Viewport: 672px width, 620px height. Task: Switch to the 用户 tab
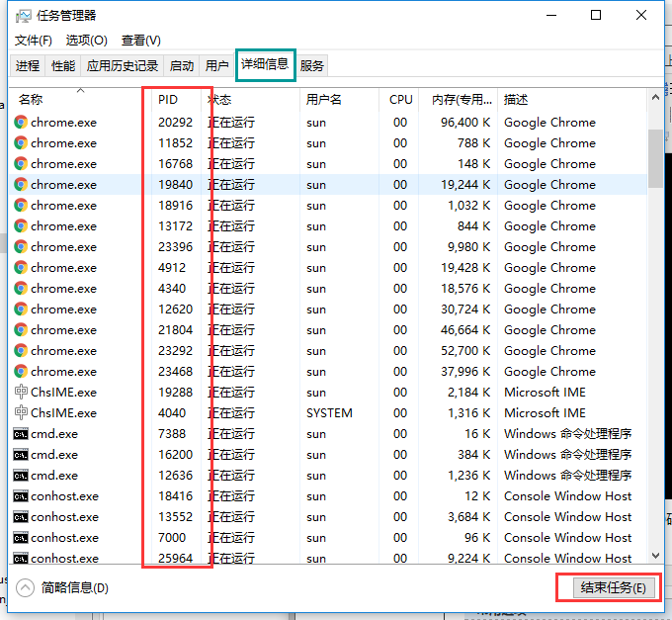tap(216, 65)
